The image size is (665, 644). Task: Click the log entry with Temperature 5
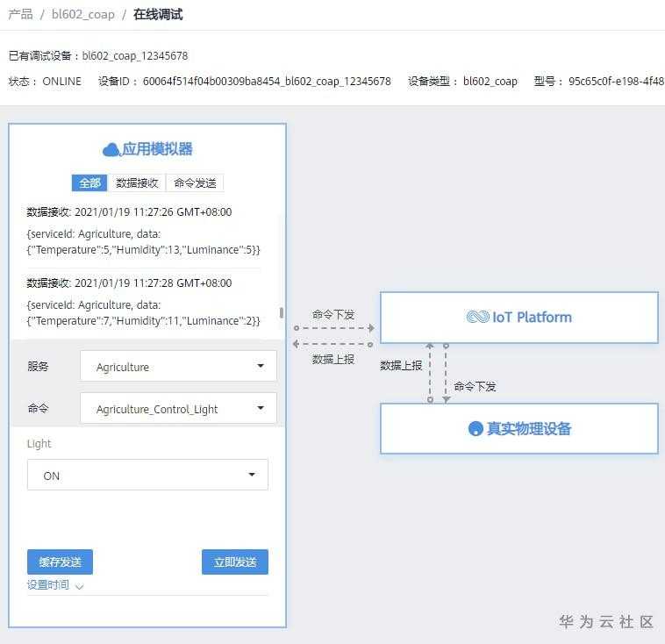(143, 242)
